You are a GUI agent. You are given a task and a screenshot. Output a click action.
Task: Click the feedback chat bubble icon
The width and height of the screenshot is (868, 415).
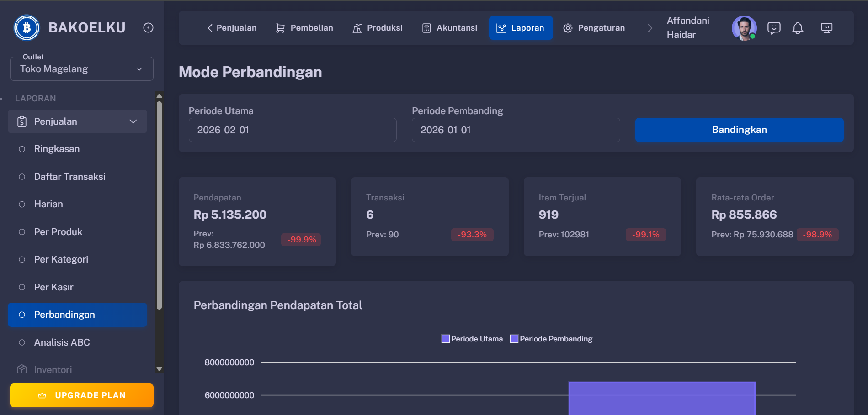(x=773, y=28)
